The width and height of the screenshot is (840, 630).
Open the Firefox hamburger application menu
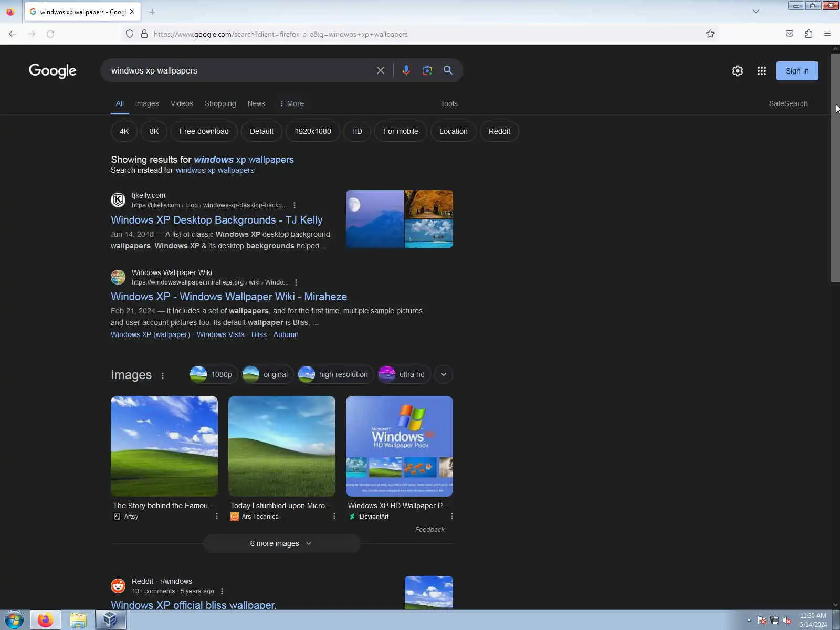[x=827, y=34]
